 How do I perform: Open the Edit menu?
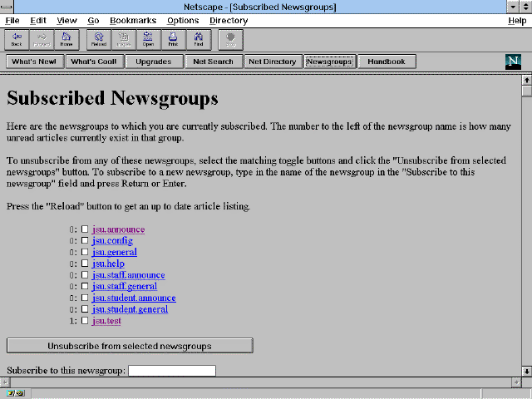(38, 21)
